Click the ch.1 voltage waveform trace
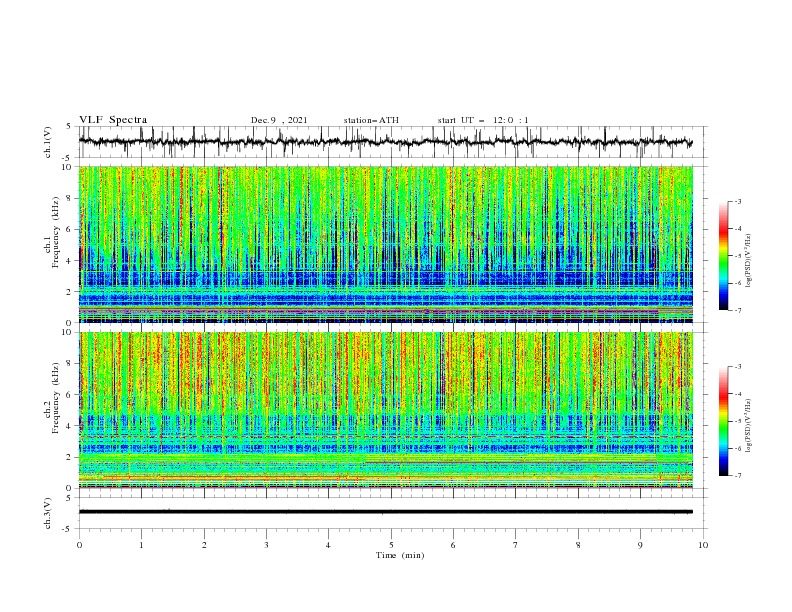 385,142
